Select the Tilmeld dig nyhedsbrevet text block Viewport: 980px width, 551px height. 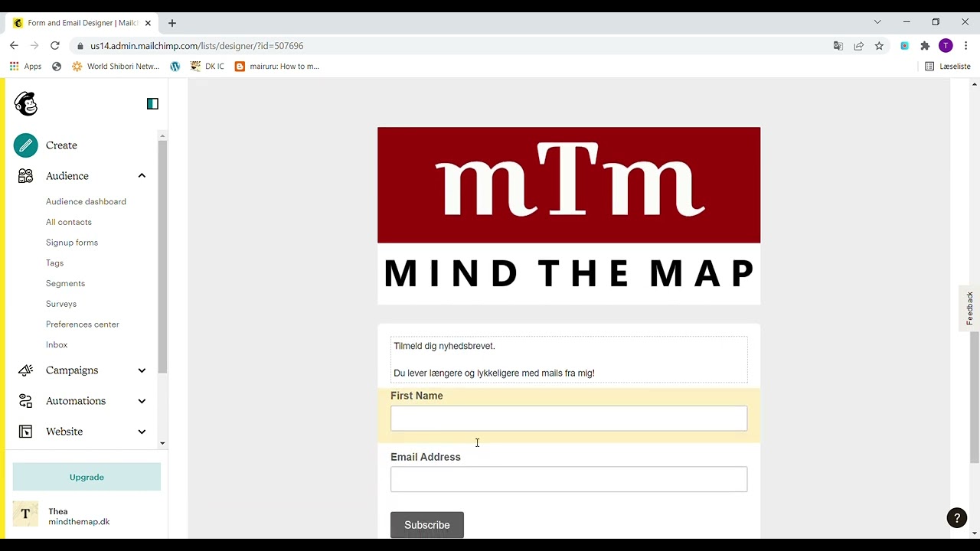tap(569, 360)
